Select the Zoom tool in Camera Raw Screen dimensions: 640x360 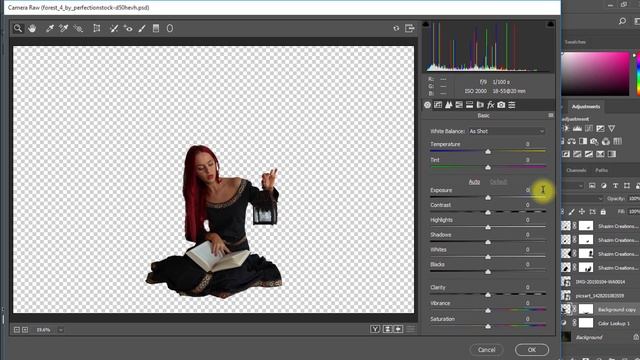click(x=18, y=28)
